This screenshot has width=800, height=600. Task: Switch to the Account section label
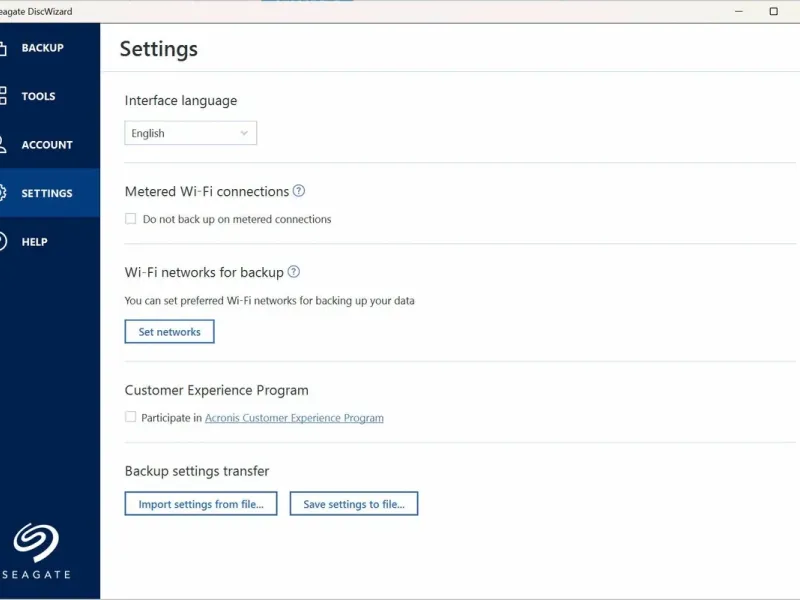(47, 145)
